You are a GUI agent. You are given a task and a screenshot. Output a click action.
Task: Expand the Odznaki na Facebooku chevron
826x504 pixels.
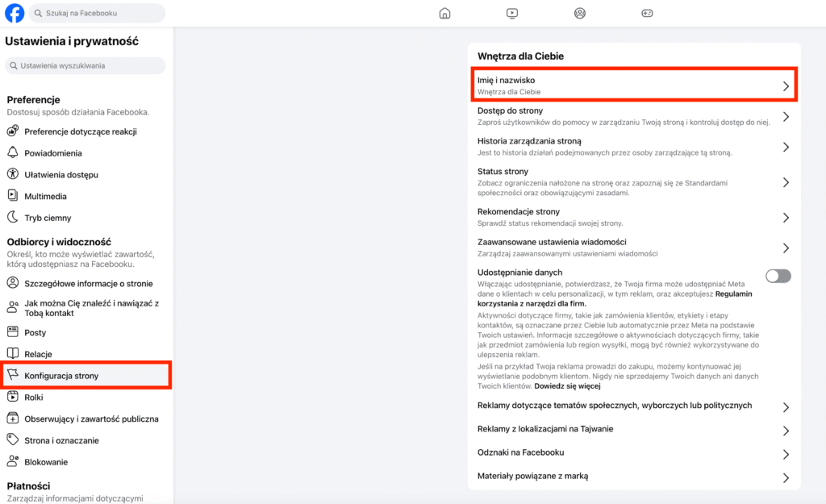point(786,455)
